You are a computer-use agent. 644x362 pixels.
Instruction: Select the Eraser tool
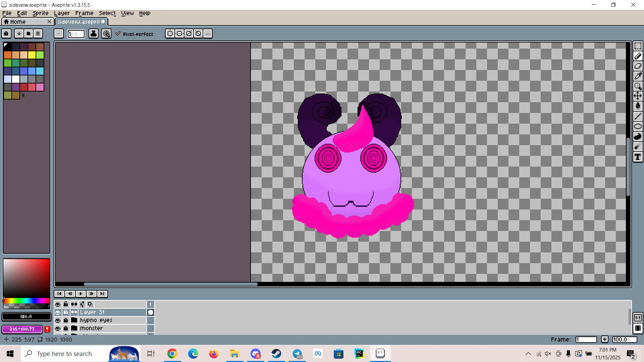pos(638,66)
